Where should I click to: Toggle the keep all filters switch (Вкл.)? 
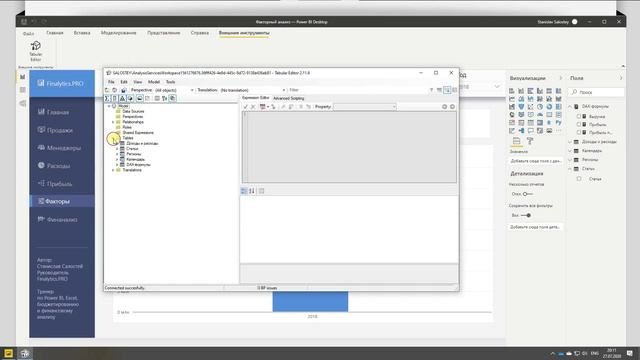pos(526,215)
